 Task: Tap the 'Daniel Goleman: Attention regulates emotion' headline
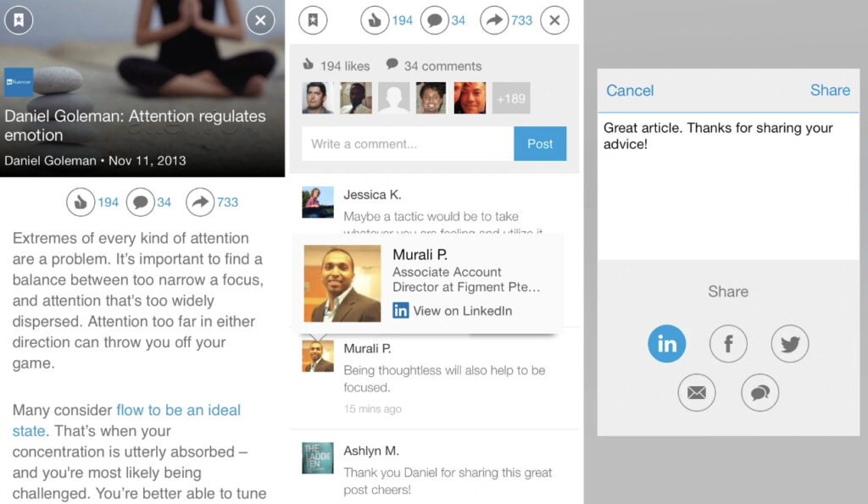(135, 125)
